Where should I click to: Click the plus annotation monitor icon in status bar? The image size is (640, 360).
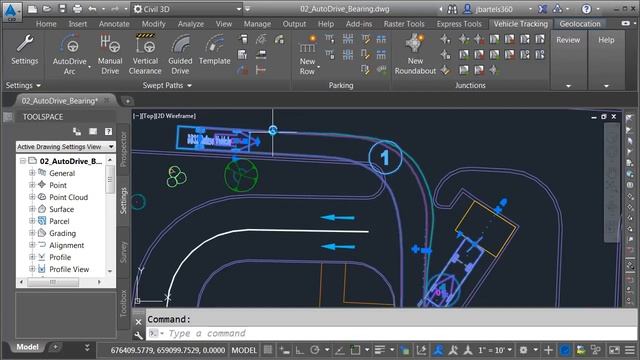click(x=548, y=350)
